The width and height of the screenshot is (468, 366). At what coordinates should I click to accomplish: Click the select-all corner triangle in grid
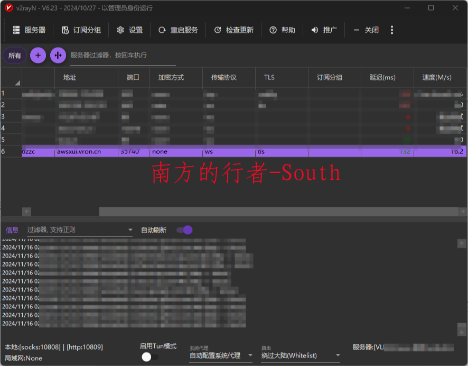click(17, 83)
